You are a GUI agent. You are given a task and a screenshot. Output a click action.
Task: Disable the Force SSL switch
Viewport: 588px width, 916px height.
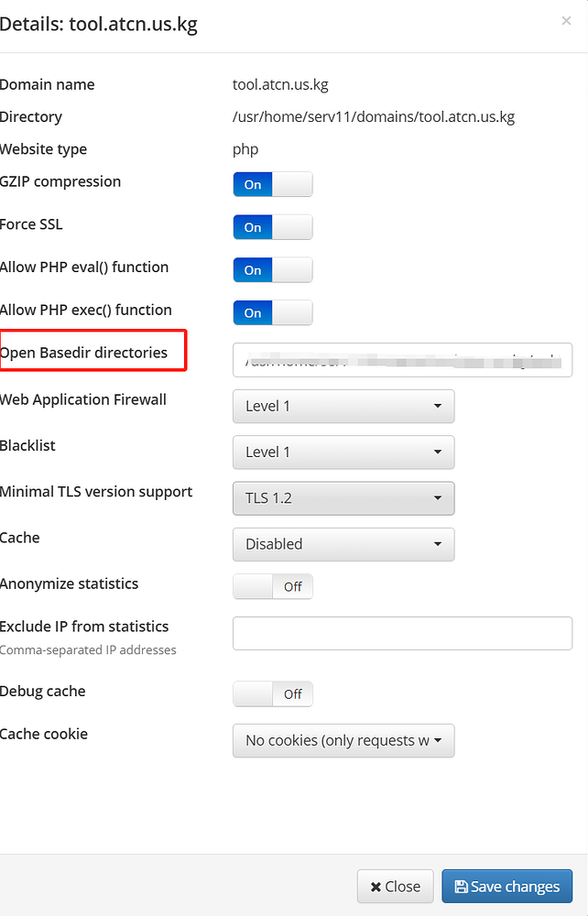pos(273,227)
